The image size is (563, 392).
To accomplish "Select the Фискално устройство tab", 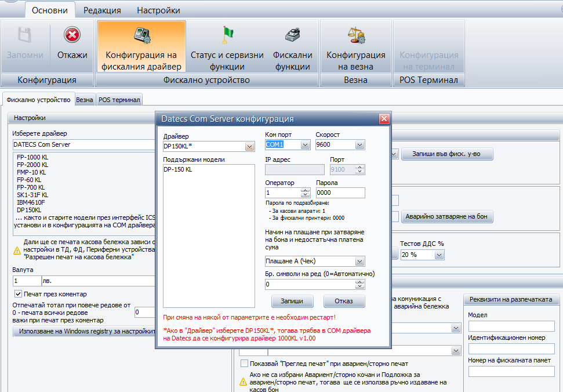I will 38,100.
